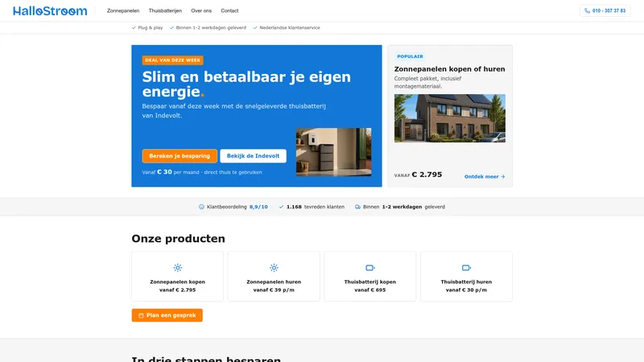
Task: Click the Onze producten heading
Action: click(178, 238)
